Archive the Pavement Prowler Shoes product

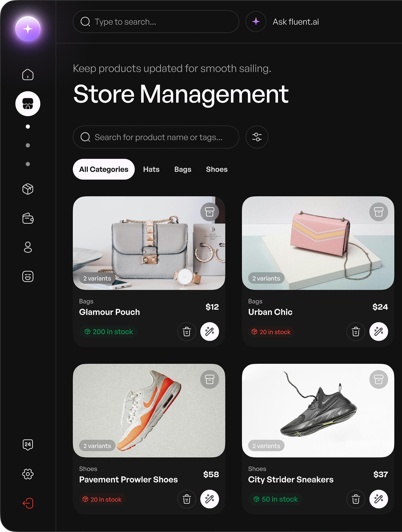pyautogui.click(x=209, y=379)
